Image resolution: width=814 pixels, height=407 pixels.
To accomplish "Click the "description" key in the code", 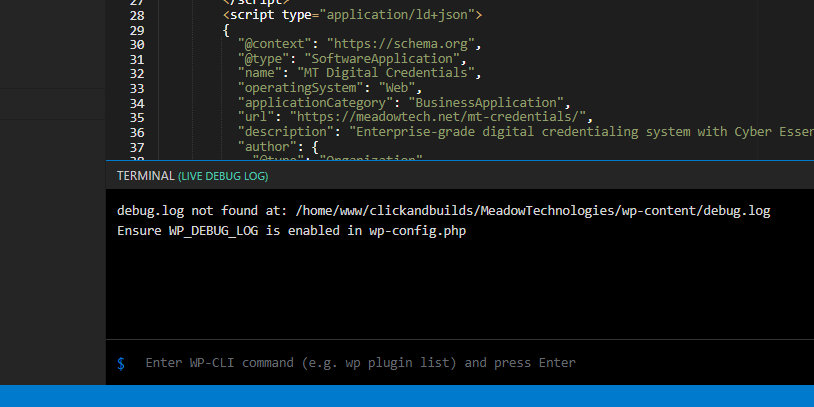I will click(286, 131).
